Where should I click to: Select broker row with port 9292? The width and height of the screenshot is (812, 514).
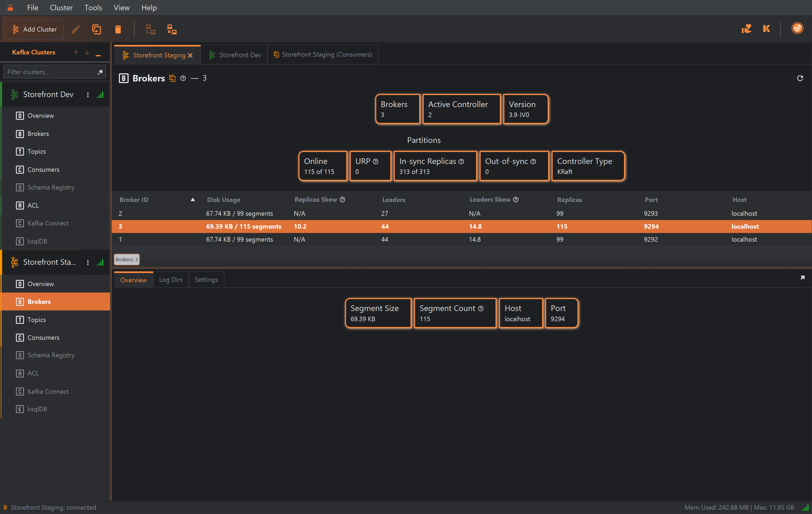coord(461,239)
